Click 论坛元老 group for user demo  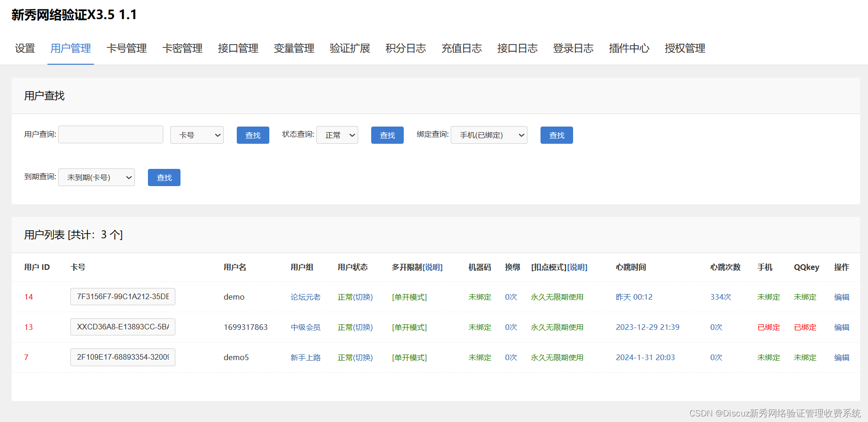(x=306, y=297)
